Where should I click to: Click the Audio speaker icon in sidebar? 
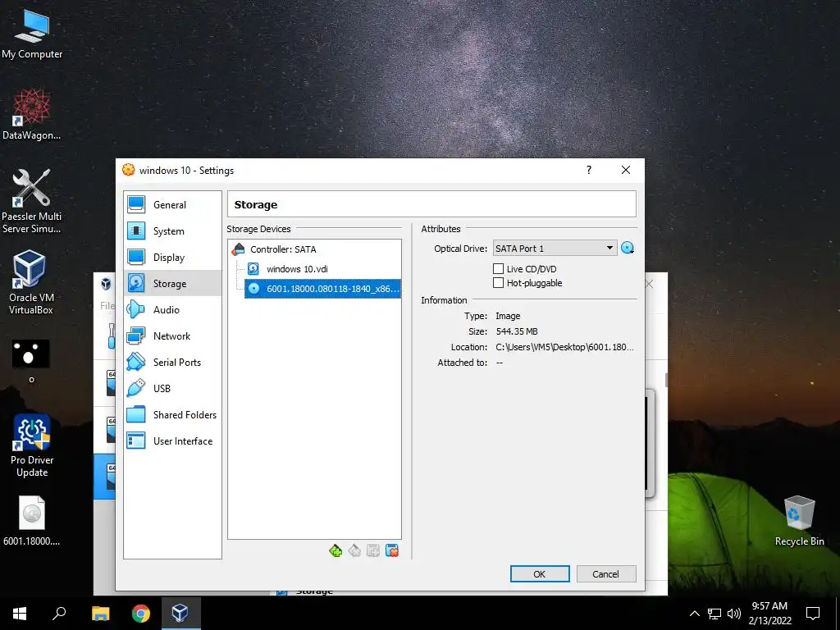[x=136, y=309]
